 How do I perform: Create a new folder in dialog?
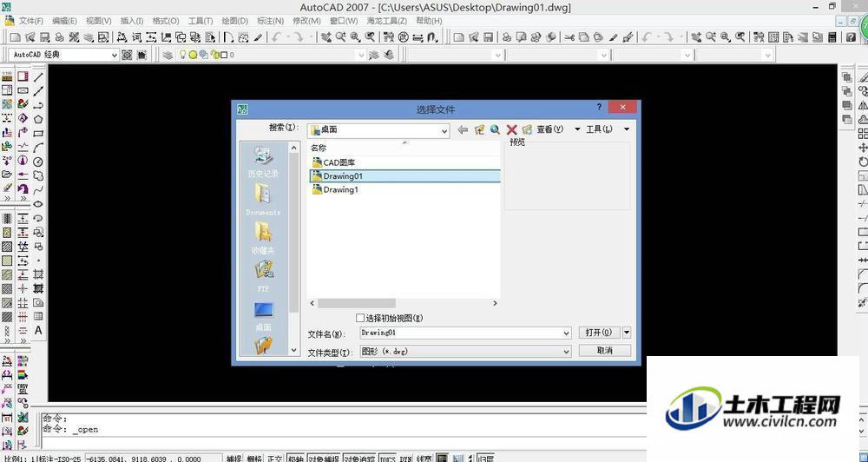(x=527, y=129)
